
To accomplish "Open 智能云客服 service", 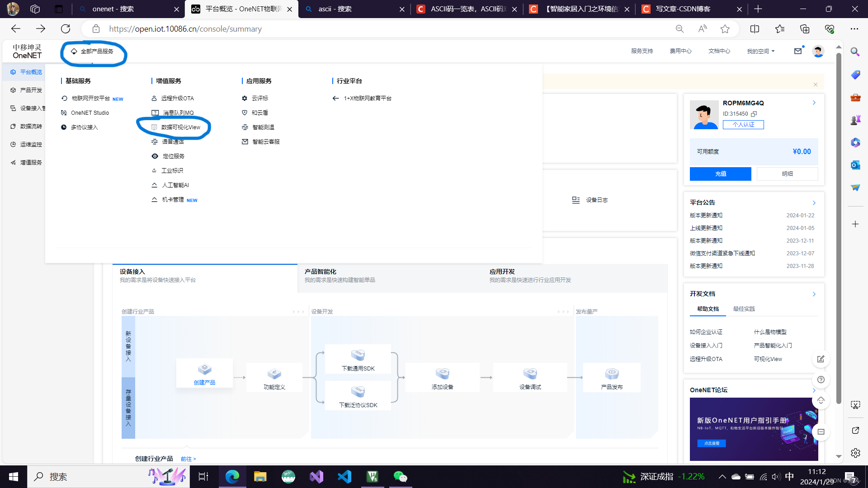I will click(x=261, y=142).
